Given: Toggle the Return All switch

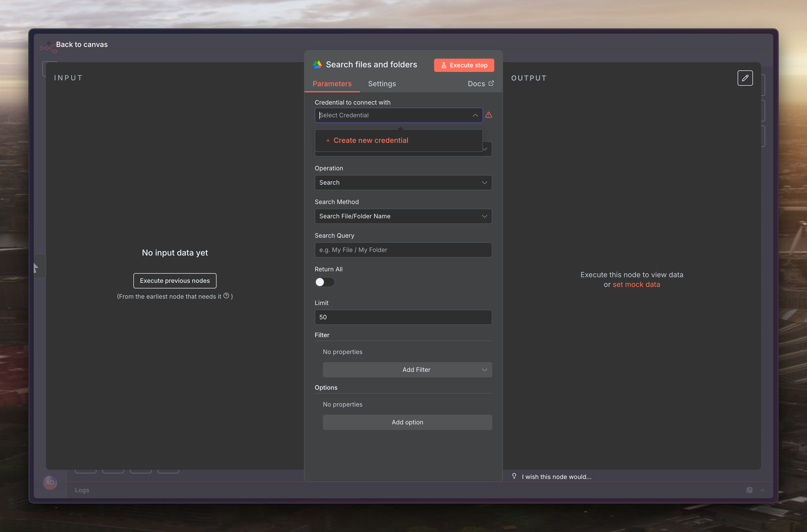Looking at the screenshot, I should point(325,282).
